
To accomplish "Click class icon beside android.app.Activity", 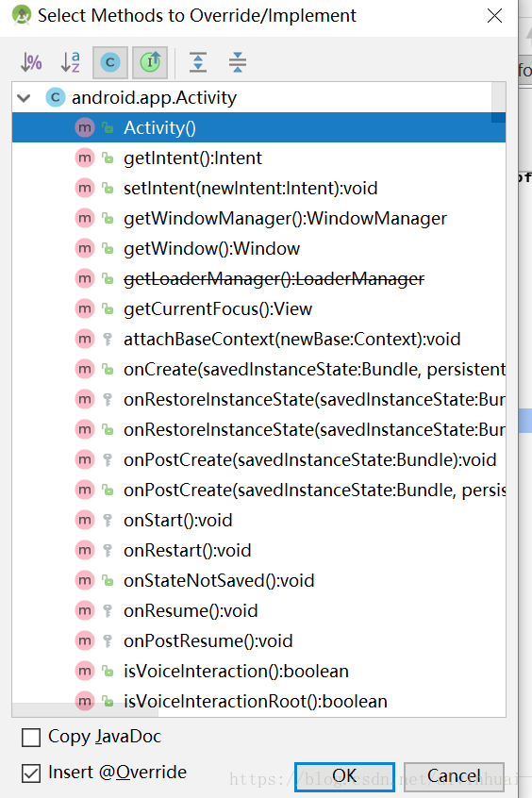I will tap(56, 97).
